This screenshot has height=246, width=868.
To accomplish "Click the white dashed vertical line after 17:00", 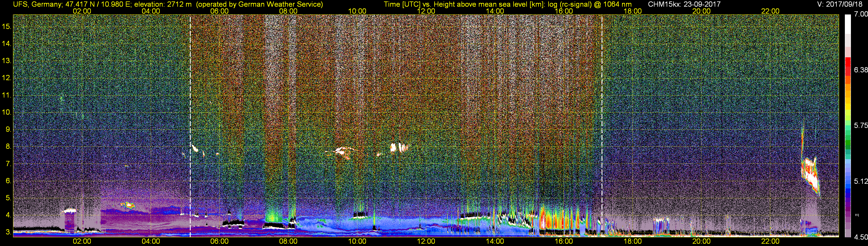I will [602, 125].
